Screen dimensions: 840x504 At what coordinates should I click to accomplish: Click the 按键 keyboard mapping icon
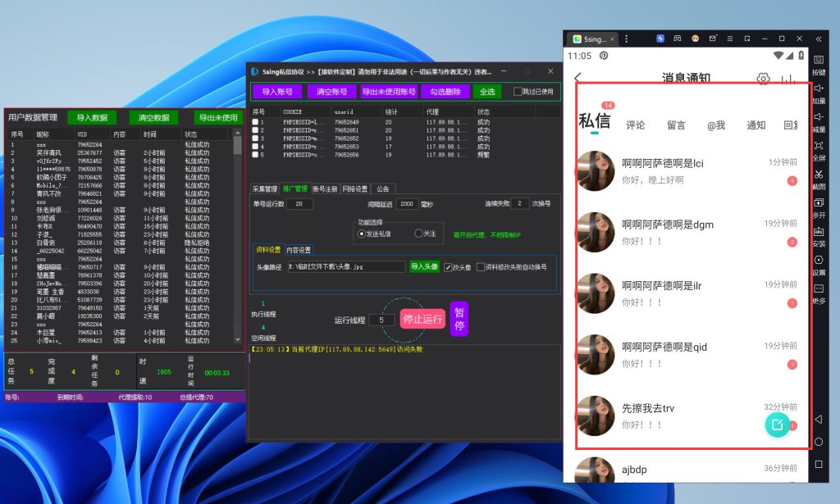coord(818,60)
